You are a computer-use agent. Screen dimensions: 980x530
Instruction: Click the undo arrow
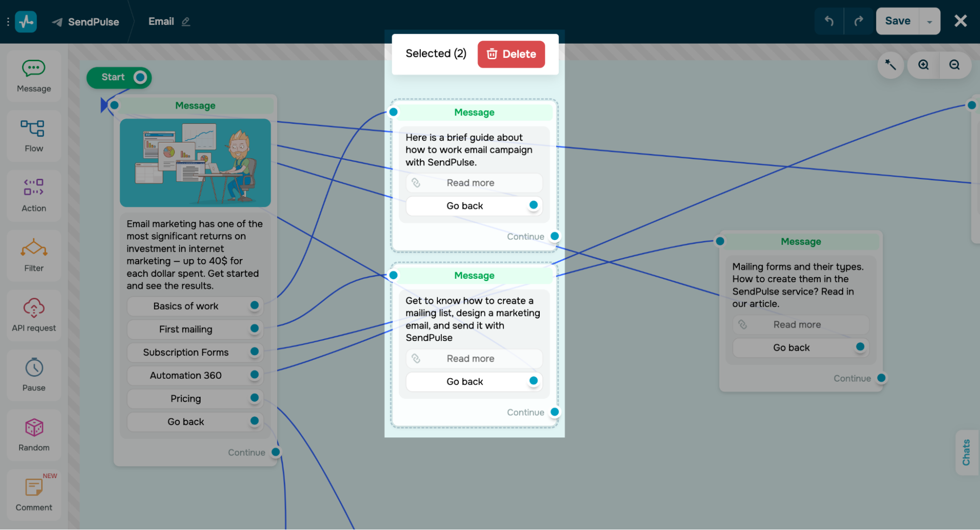click(829, 21)
